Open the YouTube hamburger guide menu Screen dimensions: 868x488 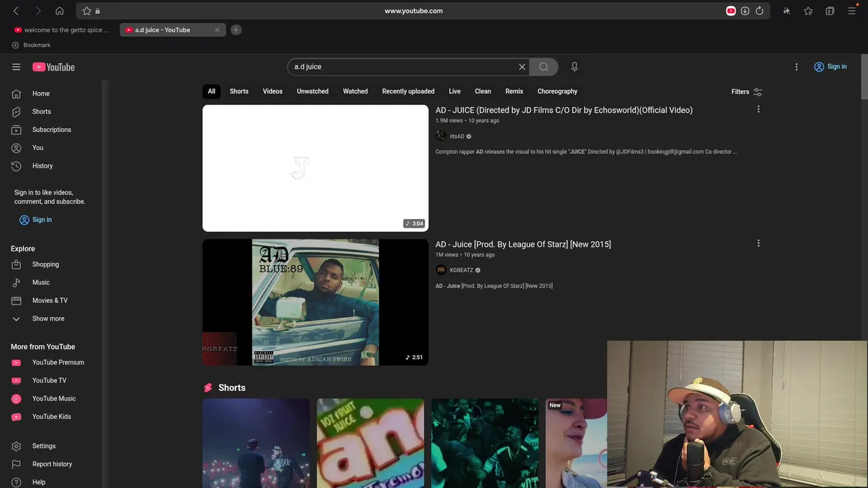[x=16, y=66]
